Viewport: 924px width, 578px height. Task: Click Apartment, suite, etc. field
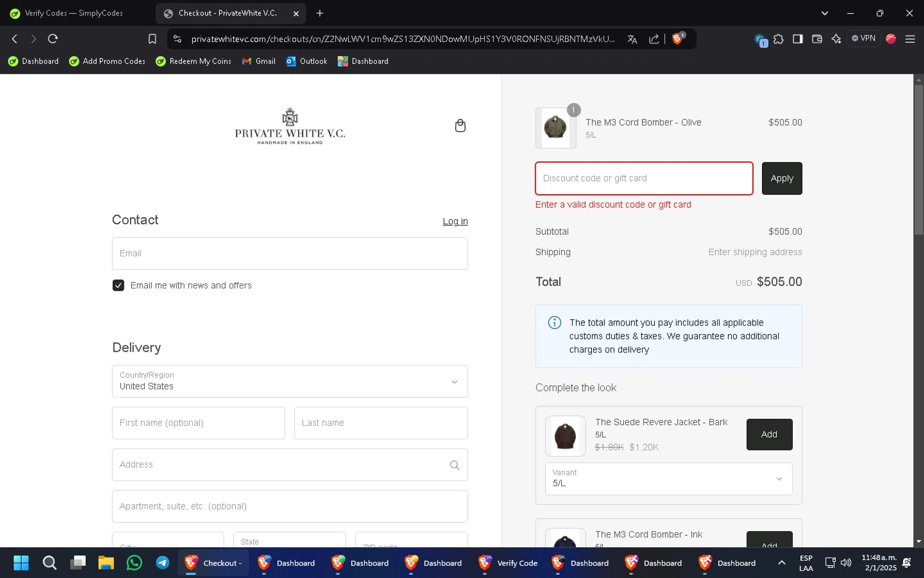[x=290, y=507]
